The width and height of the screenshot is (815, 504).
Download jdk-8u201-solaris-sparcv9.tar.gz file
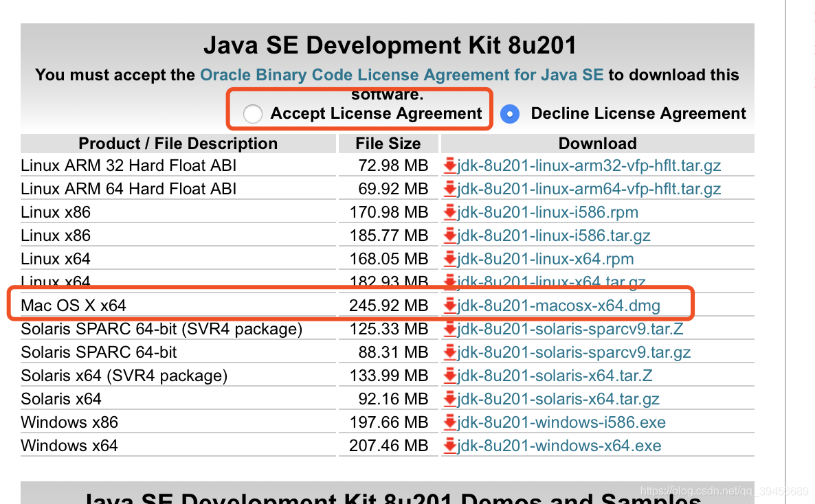pyautogui.click(x=574, y=352)
